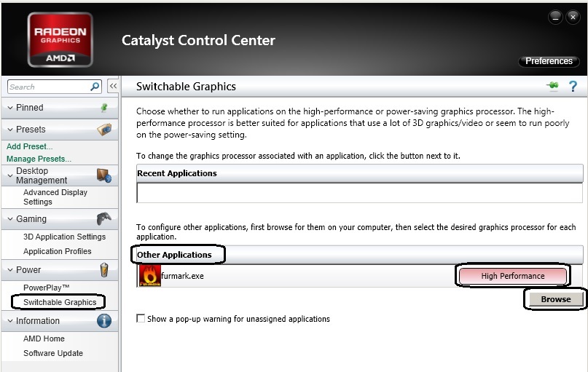Collapse the Information section
Image resolution: width=588 pixels, height=372 pixels.
tap(10, 320)
